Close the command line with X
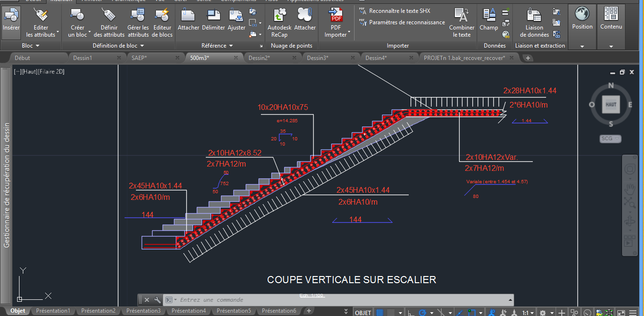This screenshot has height=316, width=644. pyautogui.click(x=147, y=300)
